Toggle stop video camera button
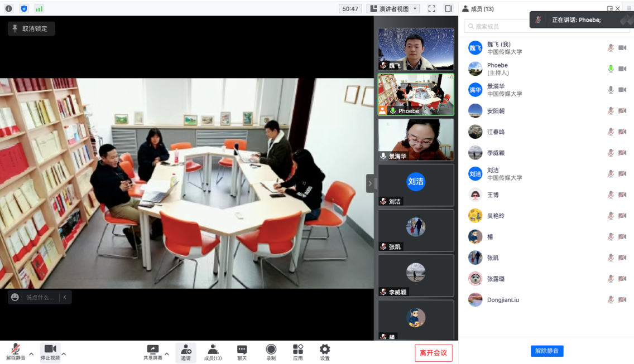The image size is (634, 364). pos(50,352)
